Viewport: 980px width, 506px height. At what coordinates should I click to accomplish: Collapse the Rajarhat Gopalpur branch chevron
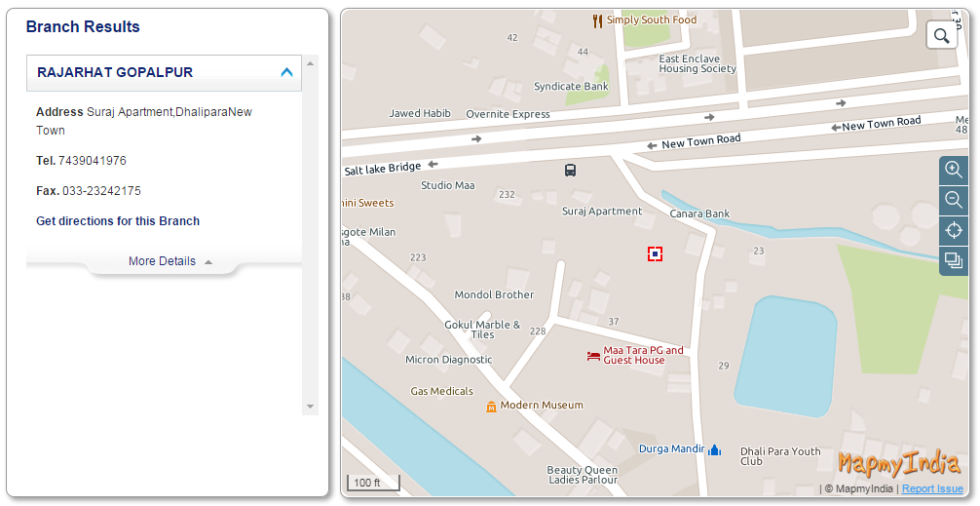pos(286,72)
